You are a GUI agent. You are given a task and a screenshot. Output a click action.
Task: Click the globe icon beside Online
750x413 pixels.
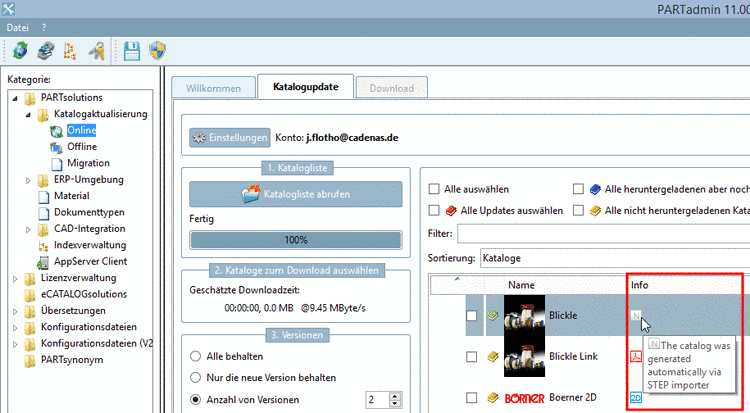(56, 131)
